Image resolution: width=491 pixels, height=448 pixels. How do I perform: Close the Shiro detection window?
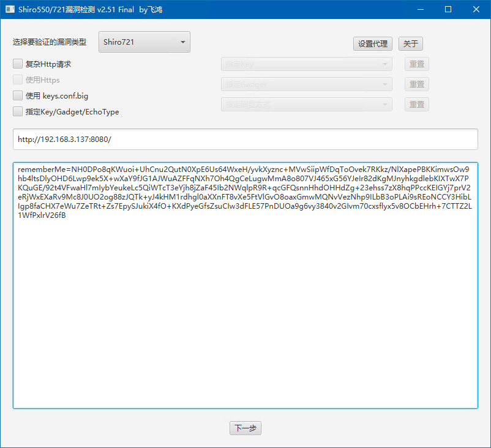(476, 9)
